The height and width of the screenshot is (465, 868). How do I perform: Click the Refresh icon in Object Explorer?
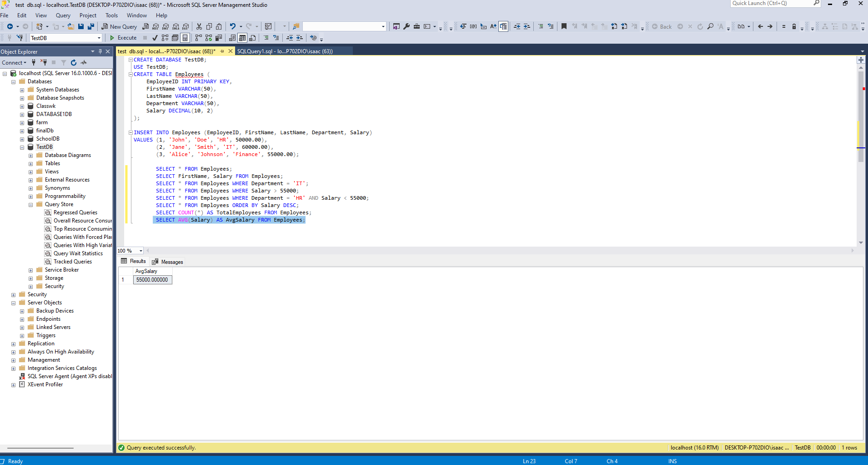pyautogui.click(x=73, y=62)
